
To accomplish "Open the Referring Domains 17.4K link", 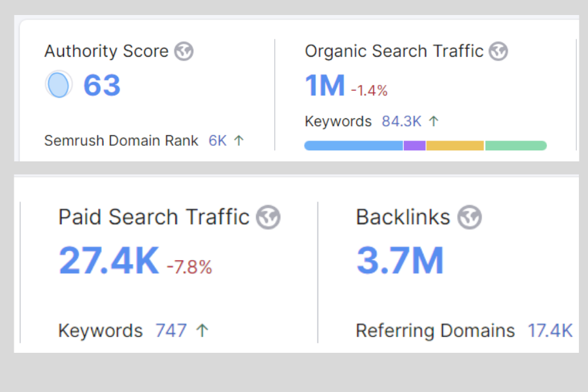I will click(x=550, y=331).
